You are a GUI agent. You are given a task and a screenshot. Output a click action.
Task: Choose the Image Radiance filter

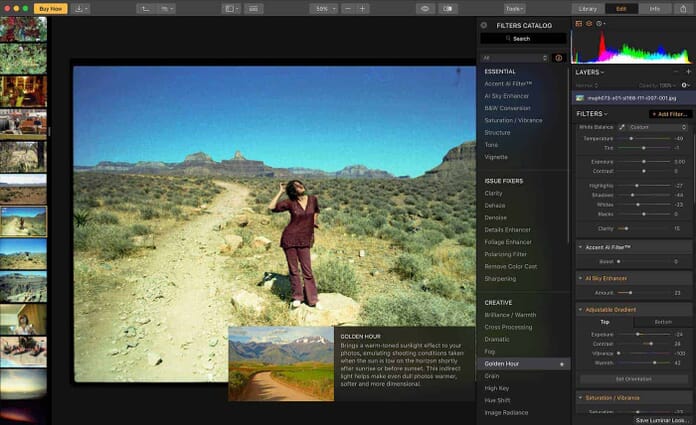(x=506, y=413)
